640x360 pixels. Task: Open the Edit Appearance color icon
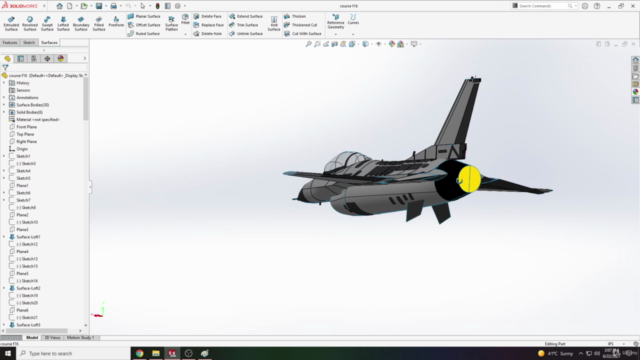(x=392, y=44)
